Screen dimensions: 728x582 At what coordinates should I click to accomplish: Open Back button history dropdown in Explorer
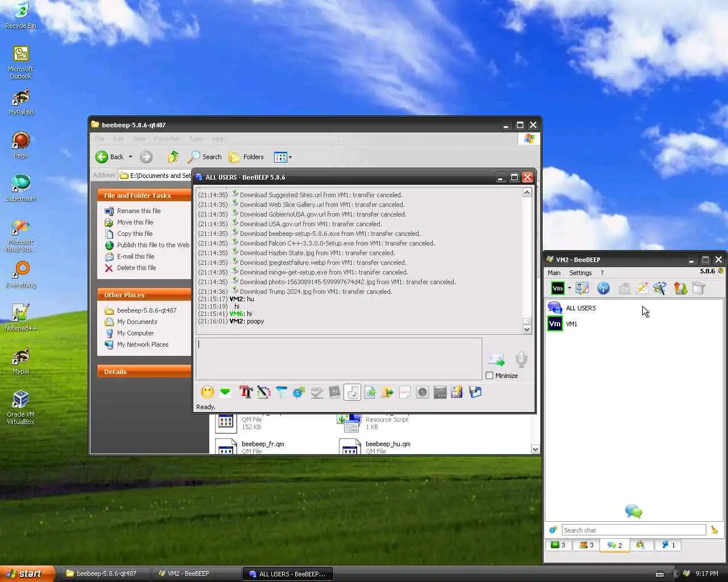coord(130,157)
